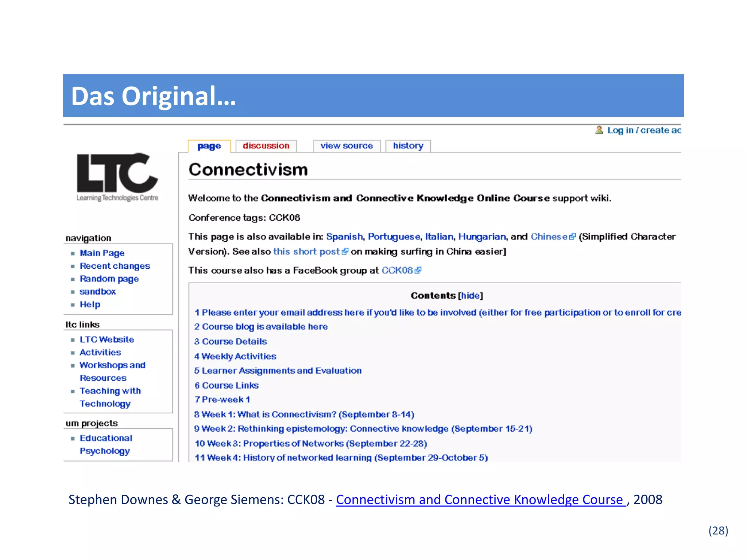Jump to '6 Course Links' section

coord(227,385)
